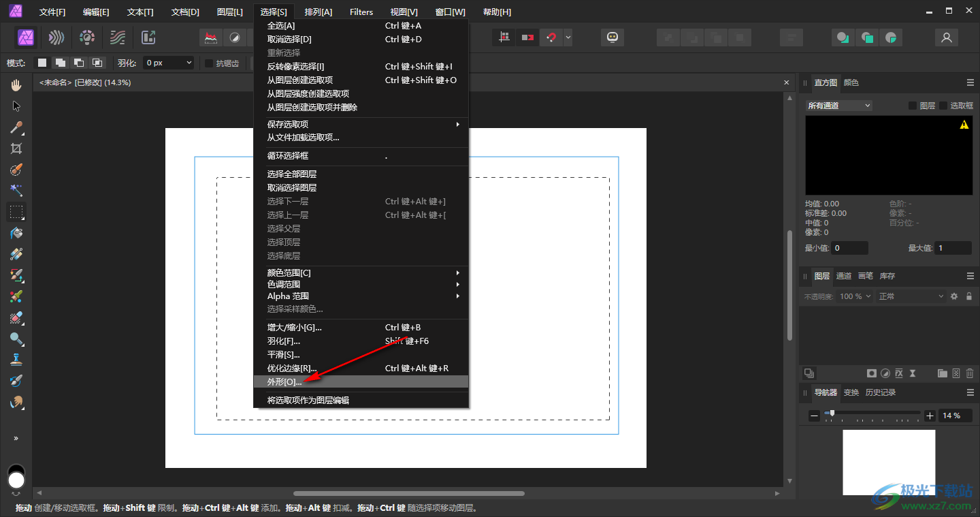The height and width of the screenshot is (517, 980).
Task: Click the navigator zoom-in plus button
Action: click(930, 416)
